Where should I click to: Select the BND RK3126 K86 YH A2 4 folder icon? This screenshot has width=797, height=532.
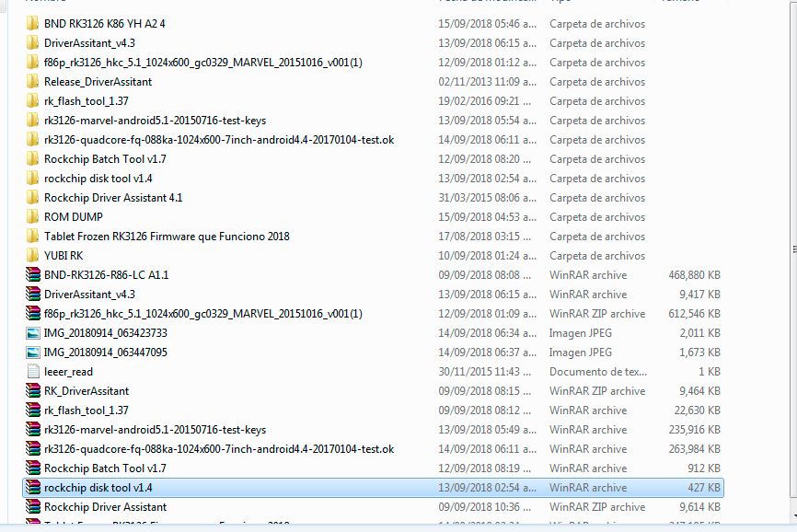click(x=32, y=23)
